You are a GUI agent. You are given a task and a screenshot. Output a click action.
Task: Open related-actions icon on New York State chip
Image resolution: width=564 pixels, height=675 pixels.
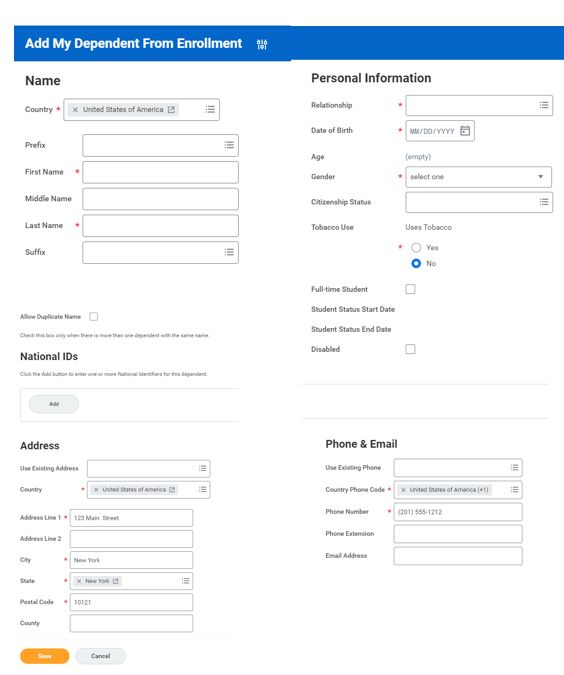point(115,581)
